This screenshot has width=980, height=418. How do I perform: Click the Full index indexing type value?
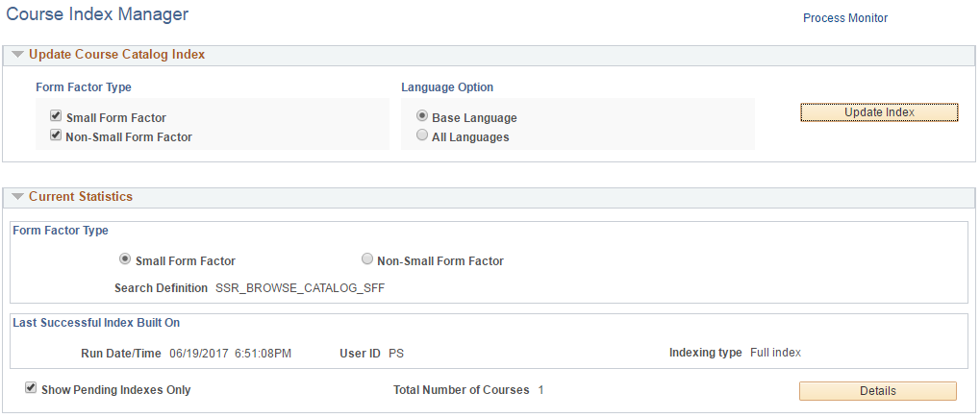coord(775,353)
